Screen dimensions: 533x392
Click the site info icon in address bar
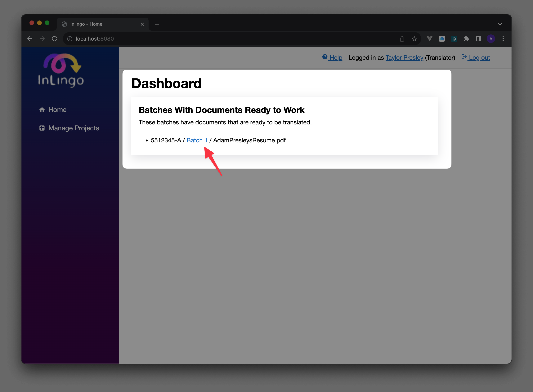point(70,38)
